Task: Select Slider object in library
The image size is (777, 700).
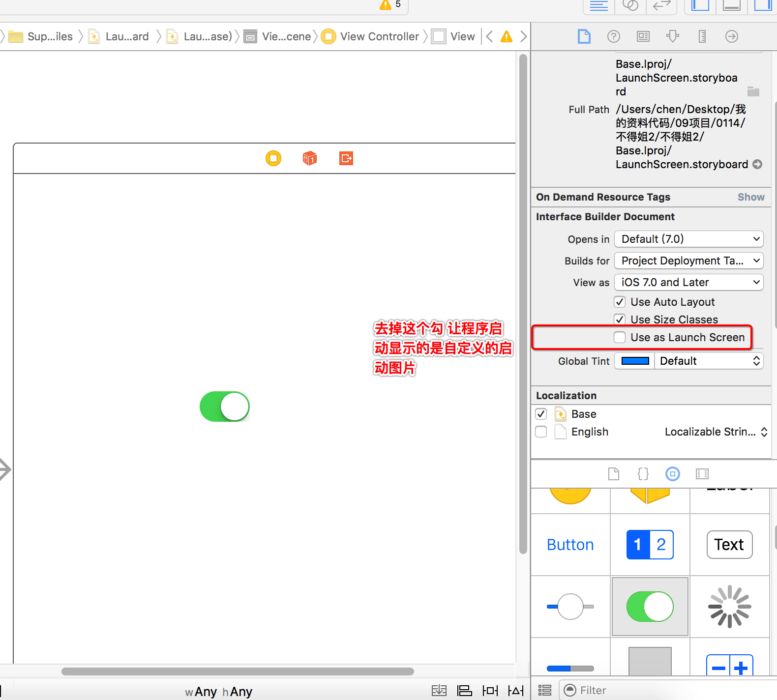Action: tap(570, 607)
